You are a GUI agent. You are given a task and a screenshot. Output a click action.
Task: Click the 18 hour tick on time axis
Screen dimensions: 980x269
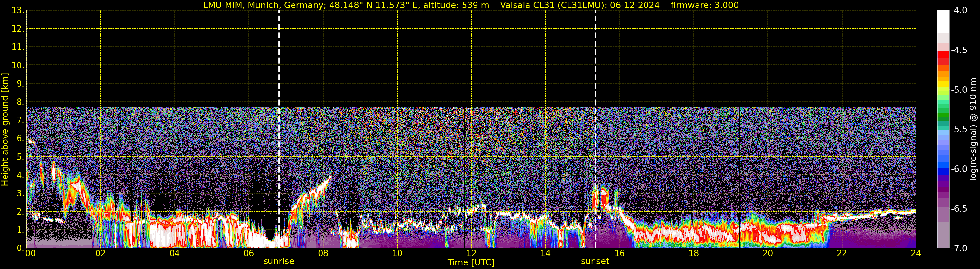pyautogui.click(x=694, y=253)
